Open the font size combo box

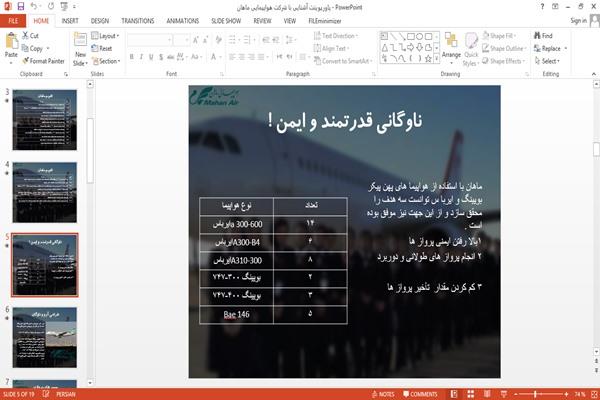click(181, 40)
